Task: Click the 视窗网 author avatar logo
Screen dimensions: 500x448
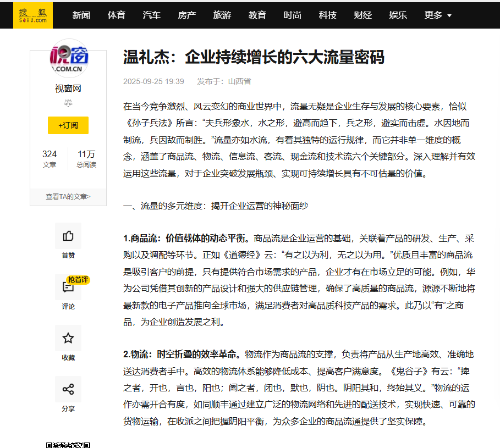Action: pos(68,58)
